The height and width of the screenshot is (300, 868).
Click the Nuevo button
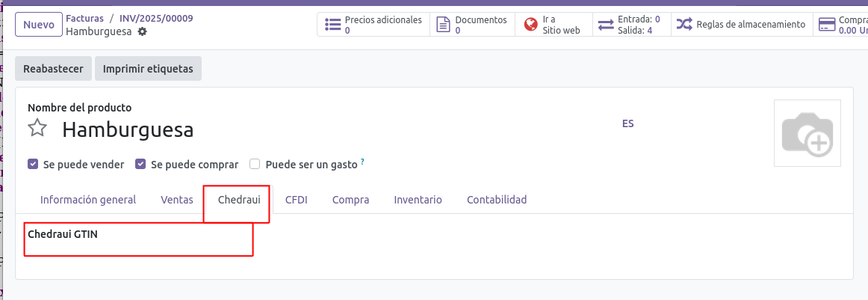point(39,25)
